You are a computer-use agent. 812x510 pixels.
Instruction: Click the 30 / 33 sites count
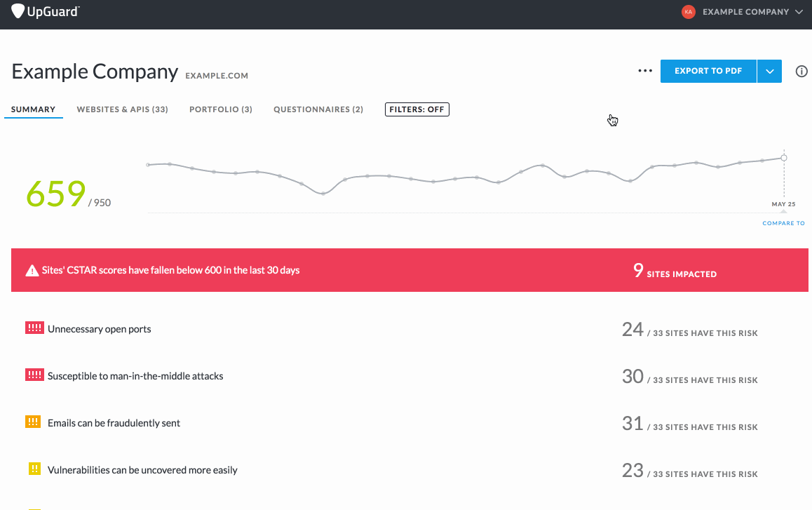point(689,377)
